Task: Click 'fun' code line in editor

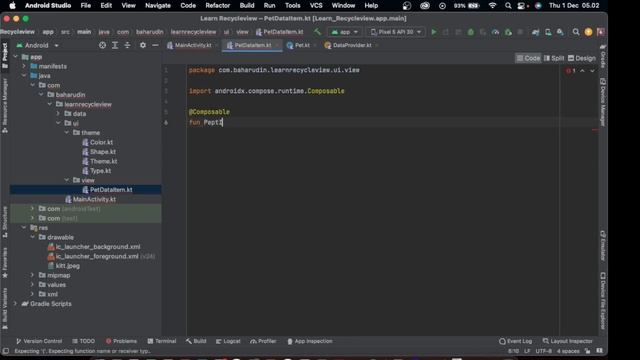Action: pos(206,122)
